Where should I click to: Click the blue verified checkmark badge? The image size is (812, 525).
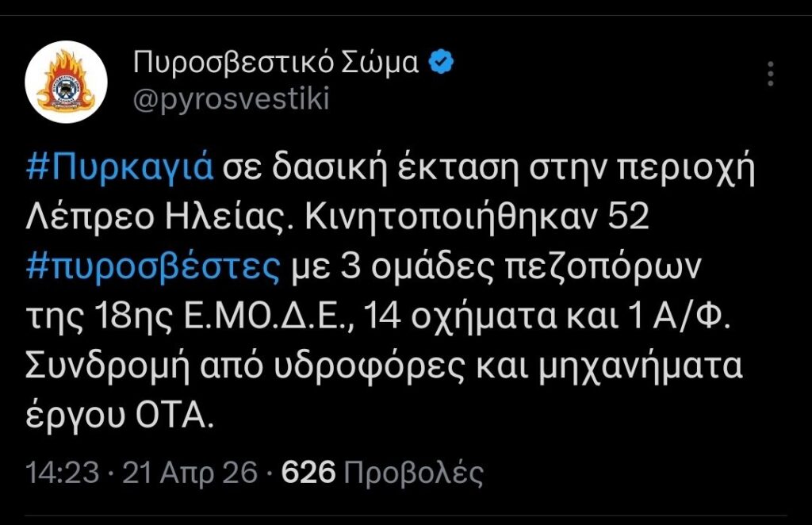(x=441, y=61)
